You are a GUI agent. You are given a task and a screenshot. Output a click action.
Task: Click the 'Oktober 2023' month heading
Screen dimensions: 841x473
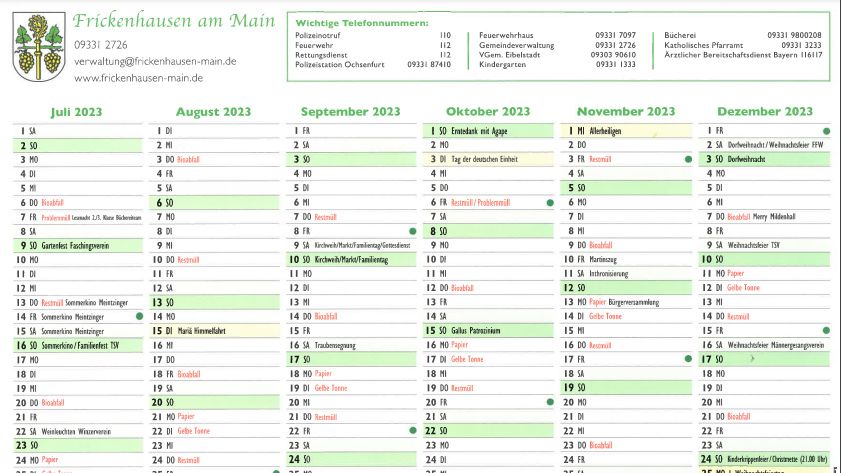click(x=488, y=112)
